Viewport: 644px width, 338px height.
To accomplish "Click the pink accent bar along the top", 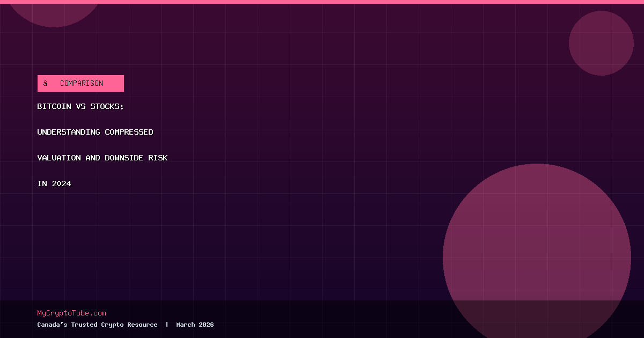I will pyautogui.click(x=322, y=2).
